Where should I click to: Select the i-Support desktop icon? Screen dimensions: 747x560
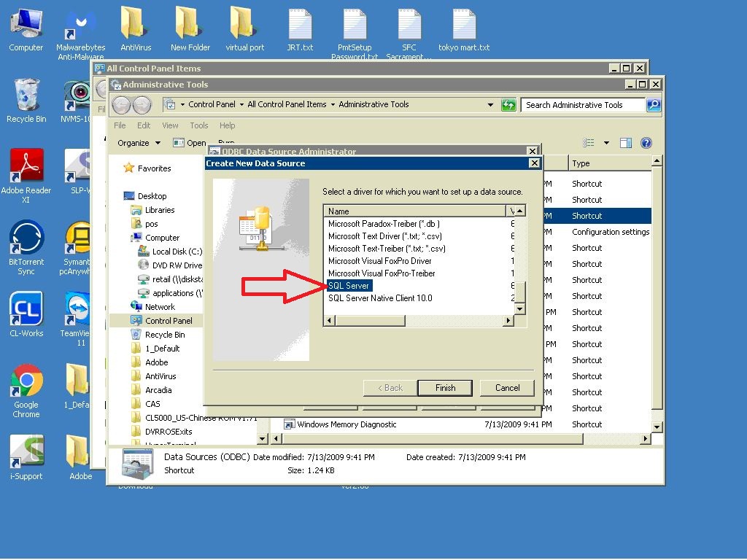pos(26,454)
